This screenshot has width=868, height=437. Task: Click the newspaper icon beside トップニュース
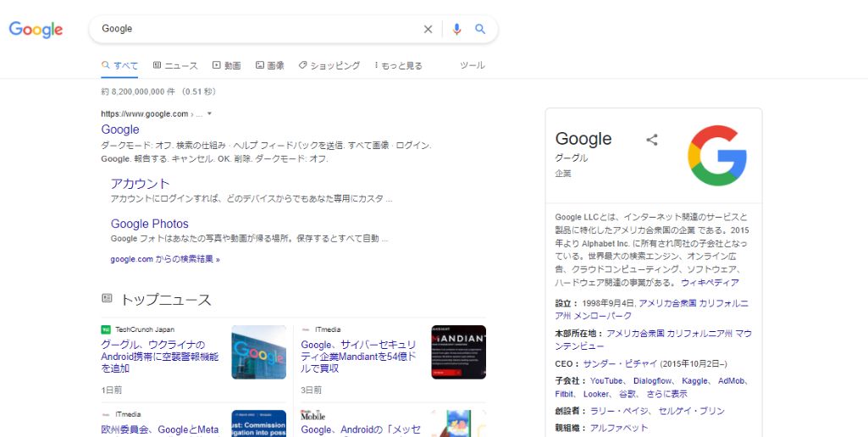pyautogui.click(x=107, y=299)
